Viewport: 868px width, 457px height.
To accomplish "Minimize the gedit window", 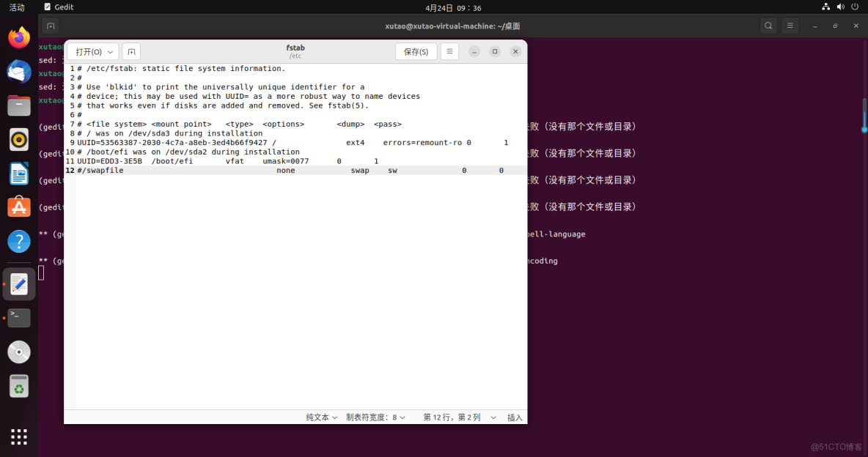I will pos(474,51).
